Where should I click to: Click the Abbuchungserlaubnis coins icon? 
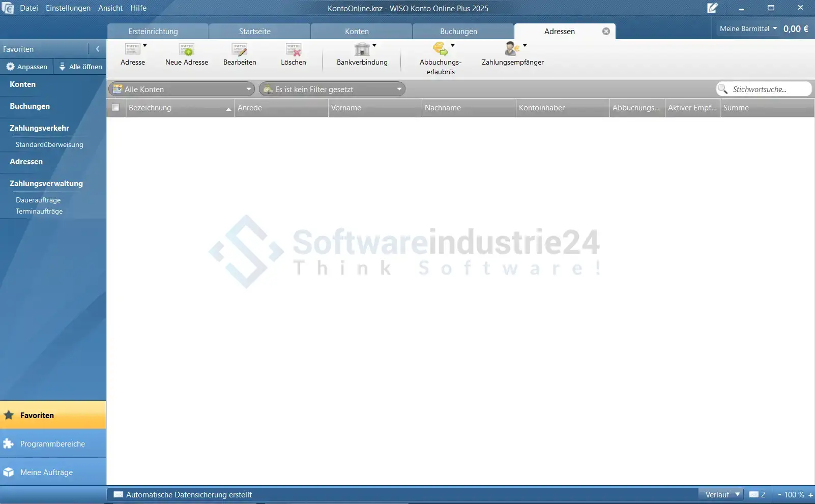point(440,49)
